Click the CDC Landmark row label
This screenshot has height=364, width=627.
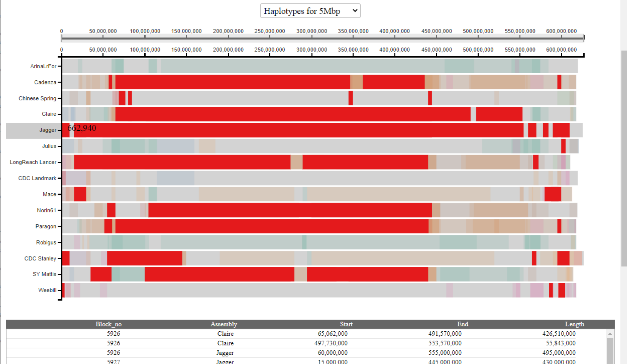[x=37, y=178]
